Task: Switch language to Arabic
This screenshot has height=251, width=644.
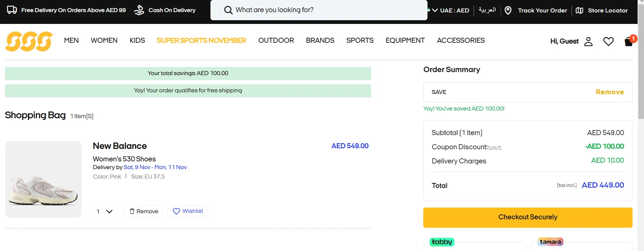Action: point(487,10)
